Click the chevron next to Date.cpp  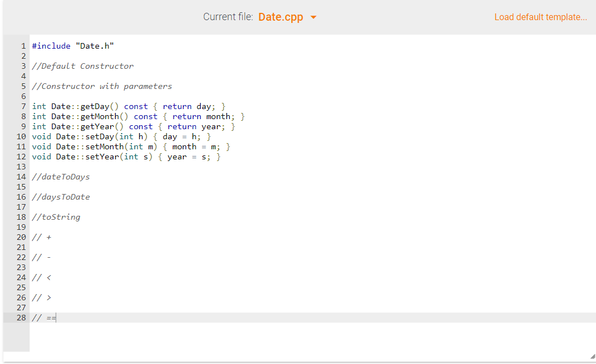313,17
